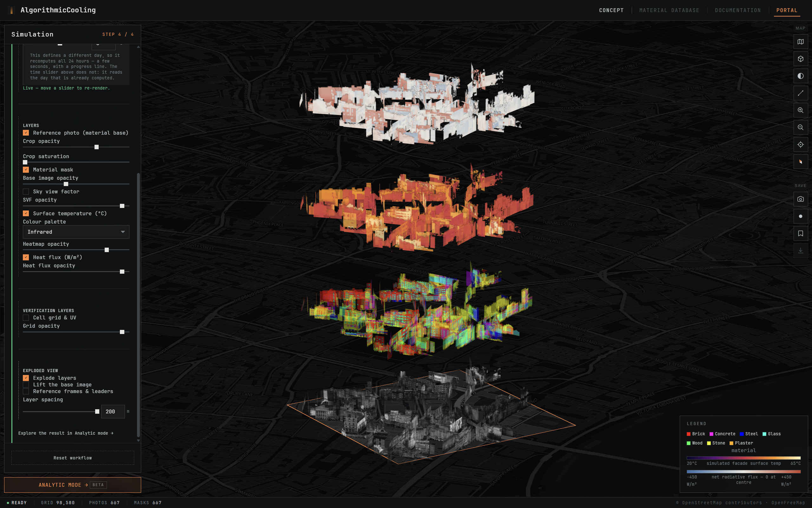Launch Analytic Mode beta button

tap(72, 485)
